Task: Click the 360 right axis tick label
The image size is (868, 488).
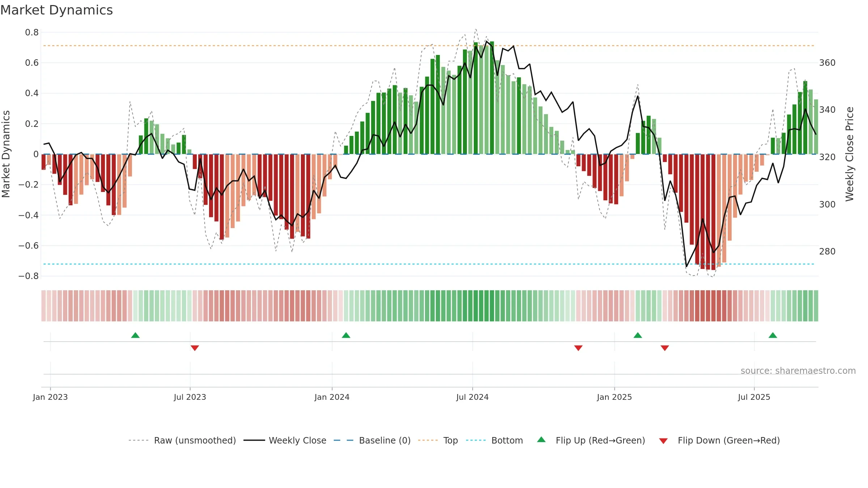Action: 827,63
